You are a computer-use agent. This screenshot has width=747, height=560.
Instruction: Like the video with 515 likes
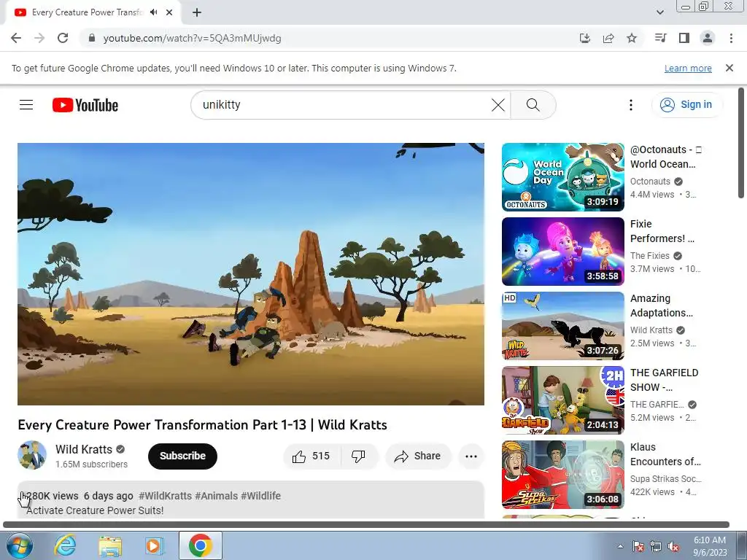(312, 456)
